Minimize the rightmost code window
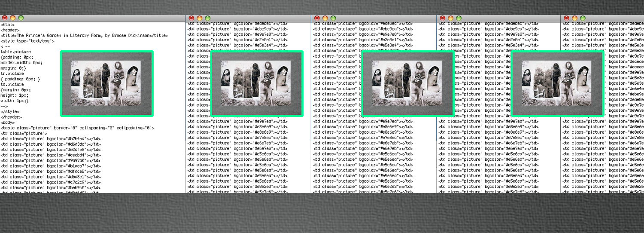This screenshot has height=233, width=644. (574, 18)
